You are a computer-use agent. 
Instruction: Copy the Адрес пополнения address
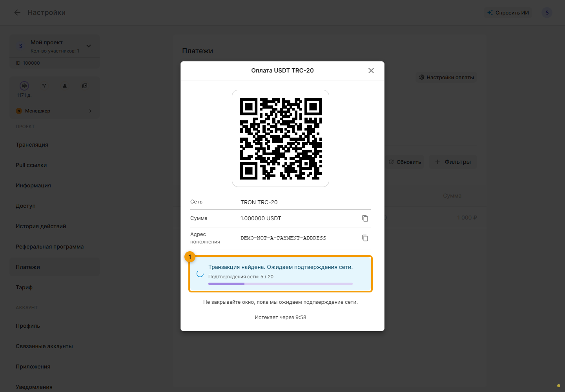[365, 238]
